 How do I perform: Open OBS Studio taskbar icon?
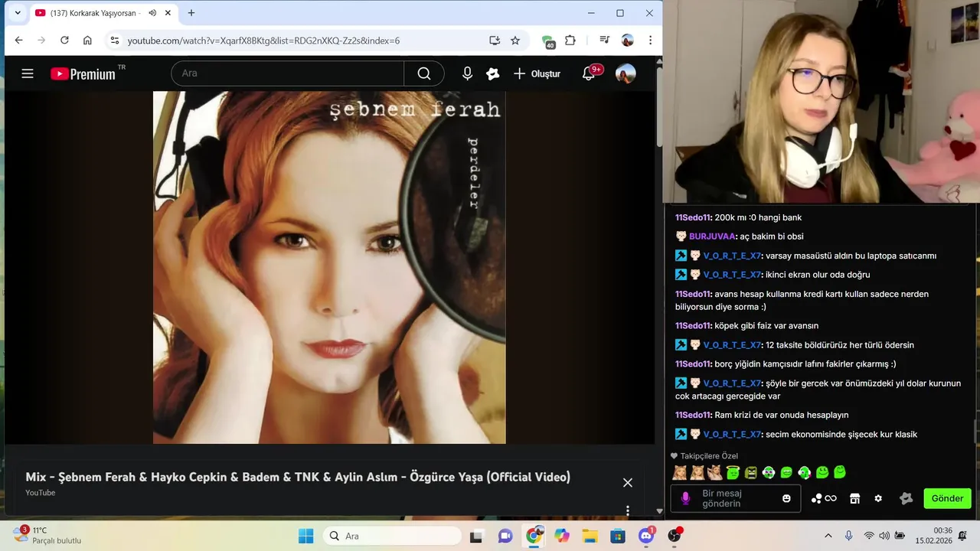coord(675,536)
